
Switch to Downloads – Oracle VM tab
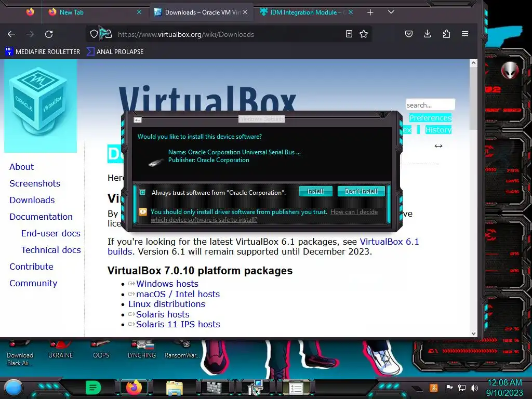pyautogui.click(x=201, y=12)
